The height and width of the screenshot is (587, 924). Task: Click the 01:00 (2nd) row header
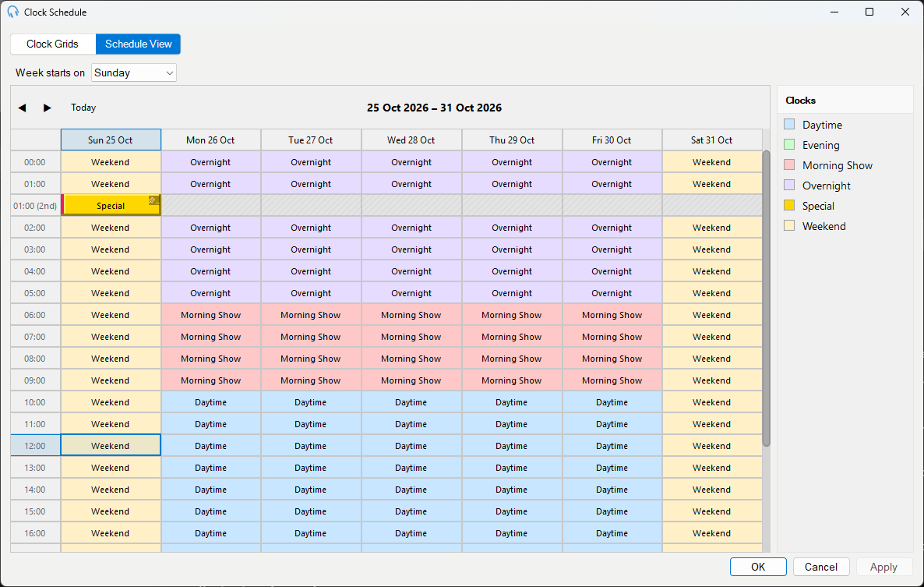pyautogui.click(x=35, y=206)
